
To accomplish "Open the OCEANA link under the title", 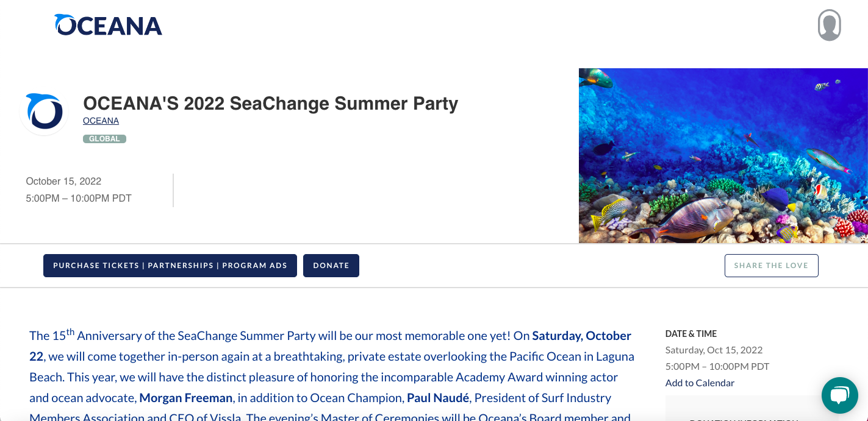I will 101,121.
